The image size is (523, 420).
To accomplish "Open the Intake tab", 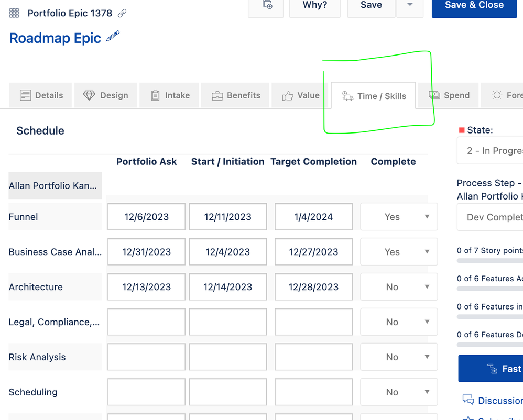I will pos(169,95).
